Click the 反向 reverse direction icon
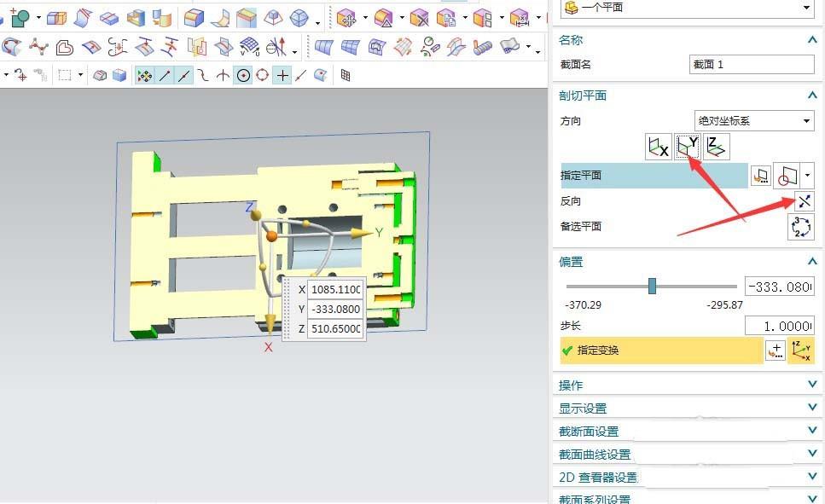This screenshot has width=825, height=504. (x=805, y=201)
